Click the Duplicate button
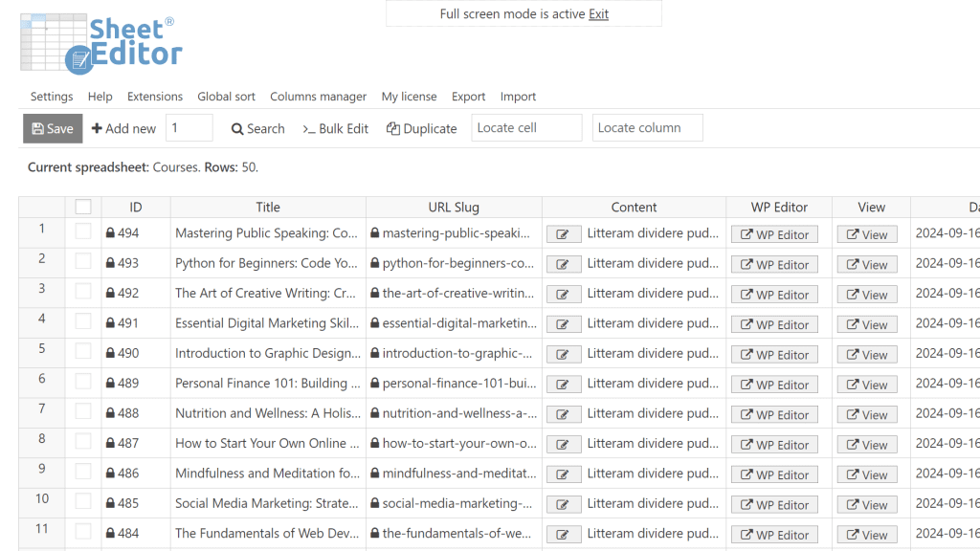Screen dimensions: 980x551 tap(422, 129)
